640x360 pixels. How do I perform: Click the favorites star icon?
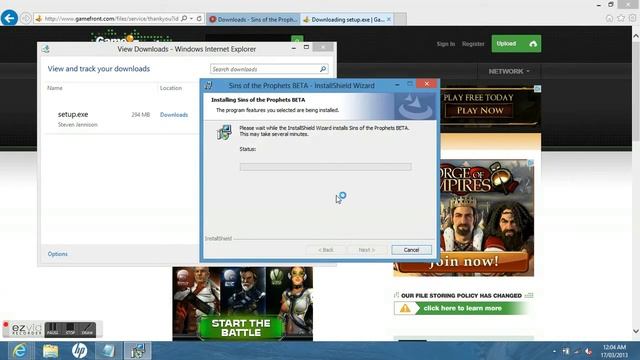click(x=621, y=18)
